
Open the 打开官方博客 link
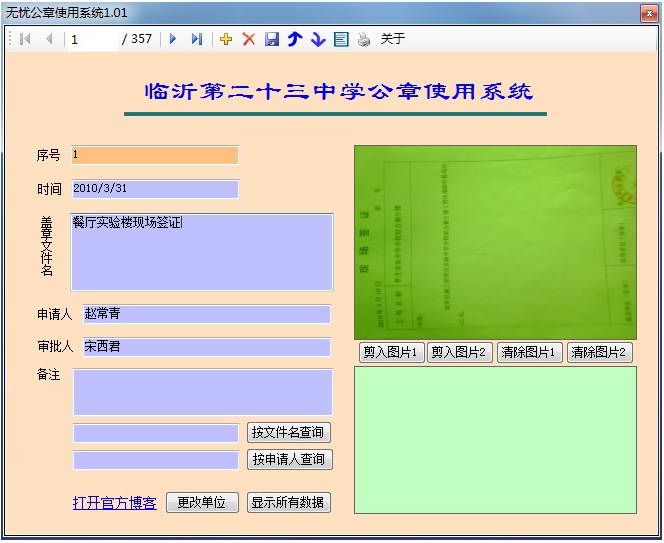coord(115,503)
